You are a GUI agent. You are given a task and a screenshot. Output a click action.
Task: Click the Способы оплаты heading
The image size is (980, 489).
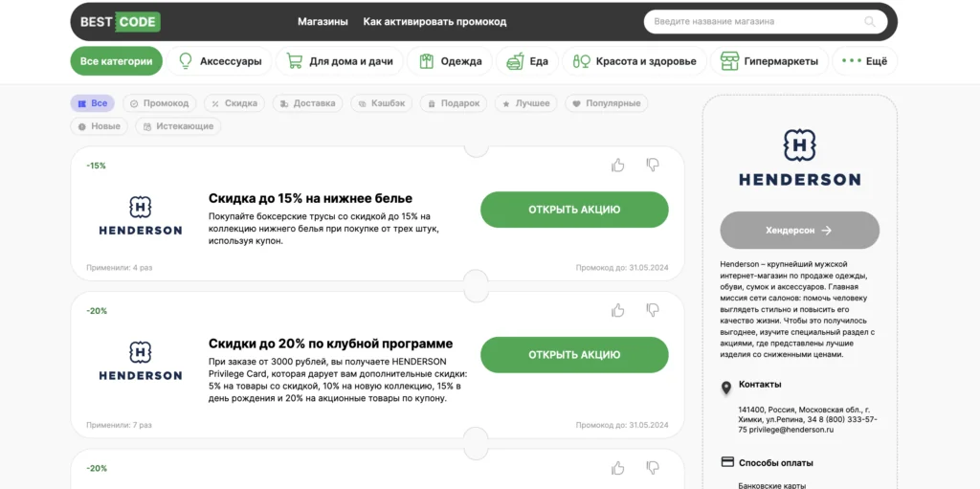775,463
